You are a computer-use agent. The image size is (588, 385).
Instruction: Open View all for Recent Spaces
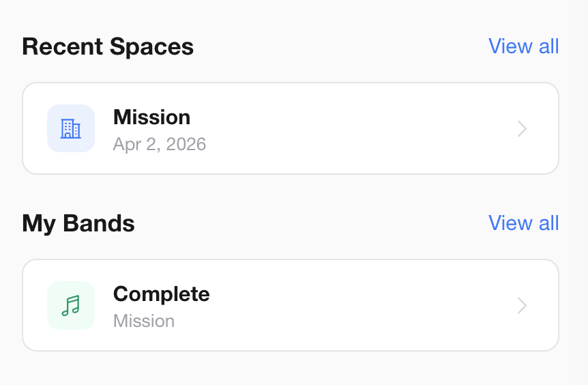(x=523, y=46)
